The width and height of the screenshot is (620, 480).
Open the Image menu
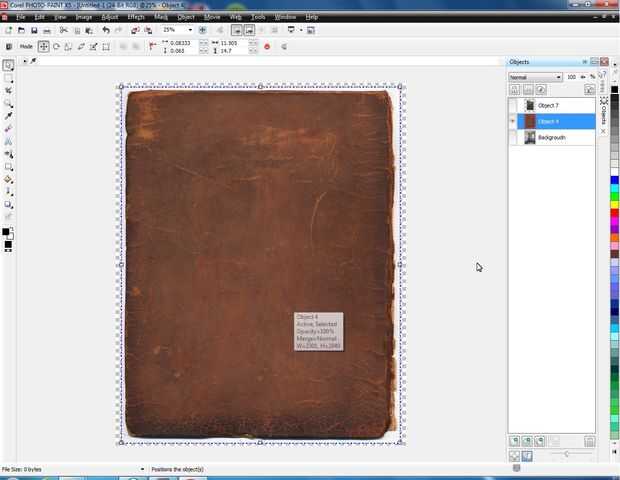(83, 17)
